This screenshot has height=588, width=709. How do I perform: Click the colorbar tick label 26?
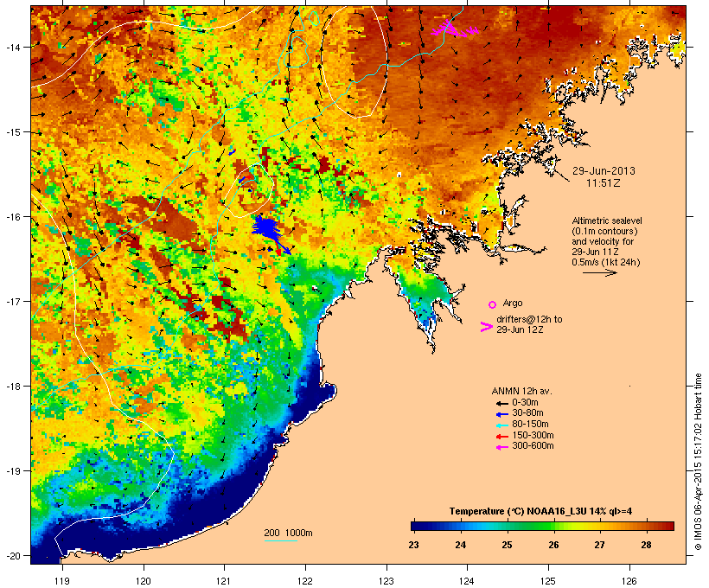pyautogui.click(x=553, y=545)
